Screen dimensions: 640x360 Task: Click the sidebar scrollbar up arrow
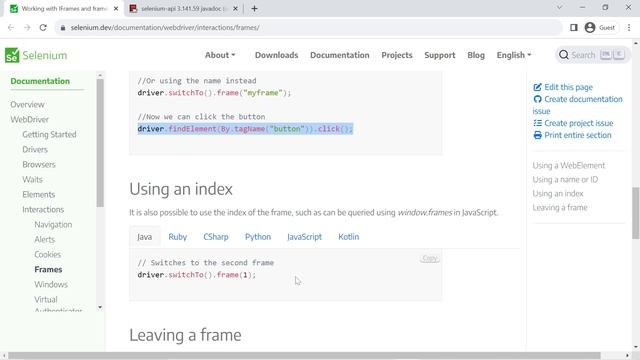click(x=100, y=76)
